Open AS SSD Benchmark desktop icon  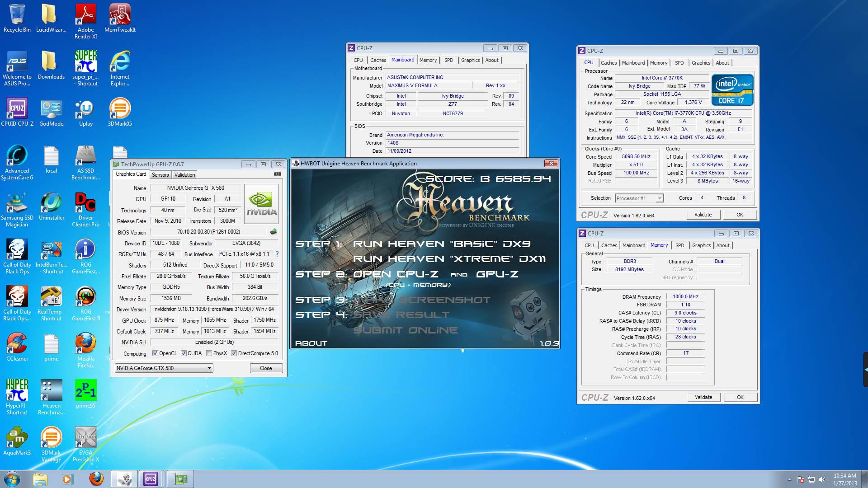pos(85,163)
